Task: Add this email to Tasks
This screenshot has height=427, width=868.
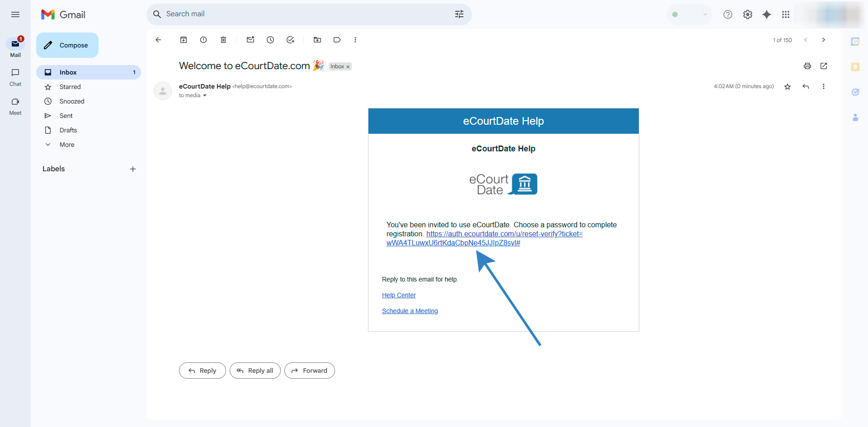Action: click(x=290, y=40)
